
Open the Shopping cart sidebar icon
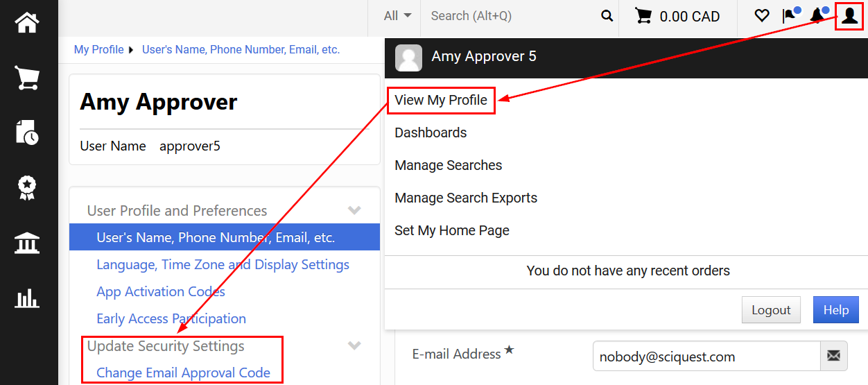28,78
